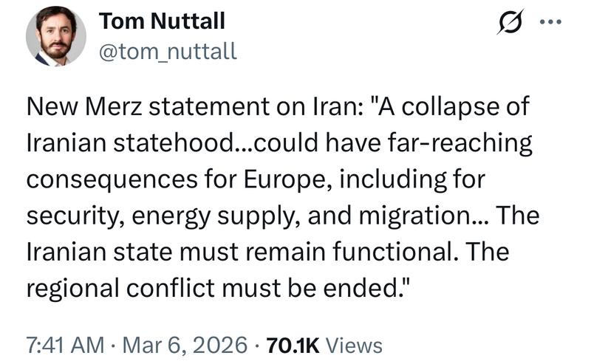The image size is (591, 364).
Task: Click the line starting with New Merz statement
Action: coord(279,107)
